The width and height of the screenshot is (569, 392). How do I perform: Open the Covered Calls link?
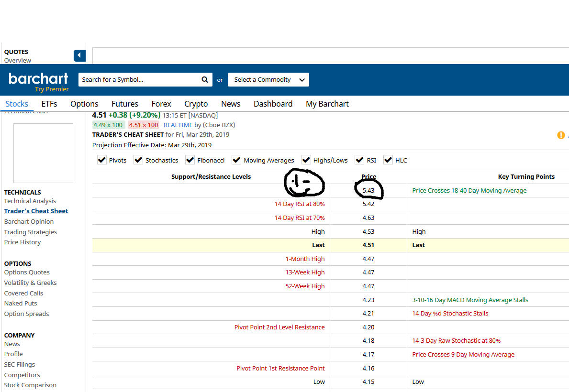[23, 293]
